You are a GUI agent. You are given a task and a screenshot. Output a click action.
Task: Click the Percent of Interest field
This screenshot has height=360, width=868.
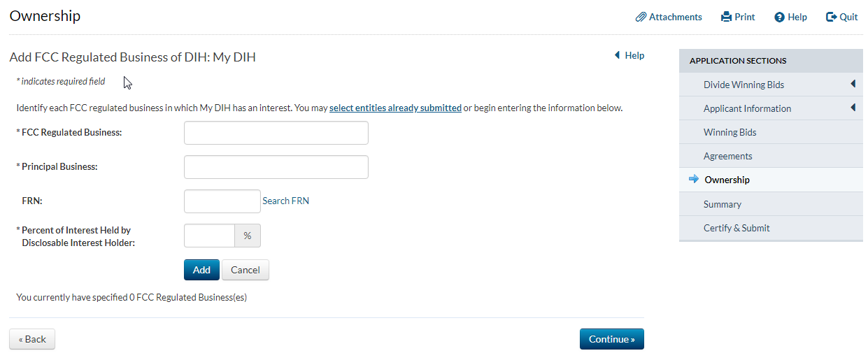point(209,236)
